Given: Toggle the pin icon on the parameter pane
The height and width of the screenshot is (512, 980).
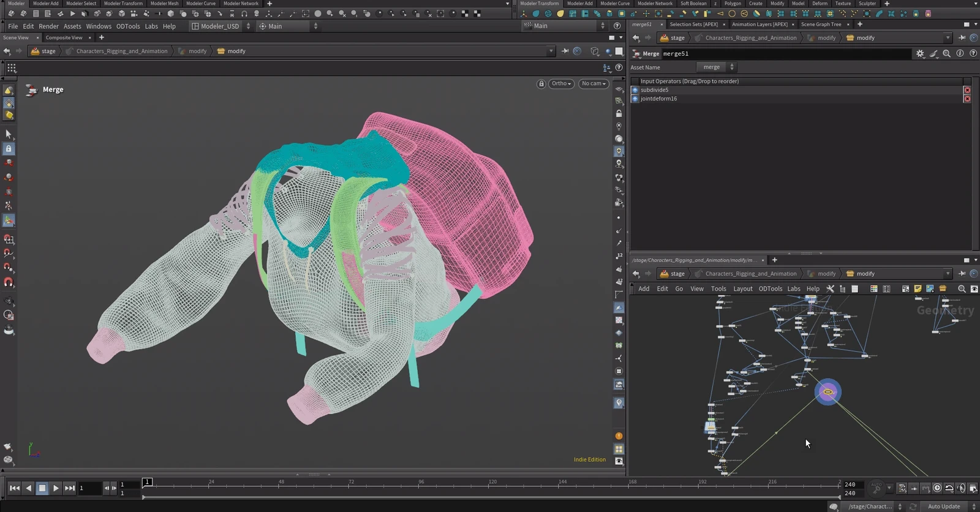Looking at the screenshot, I should [x=962, y=38].
